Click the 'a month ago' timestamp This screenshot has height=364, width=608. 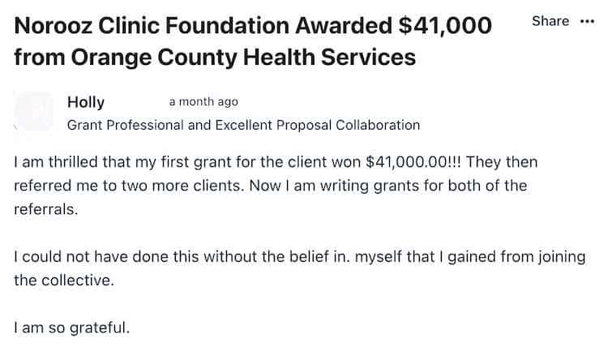(x=203, y=101)
